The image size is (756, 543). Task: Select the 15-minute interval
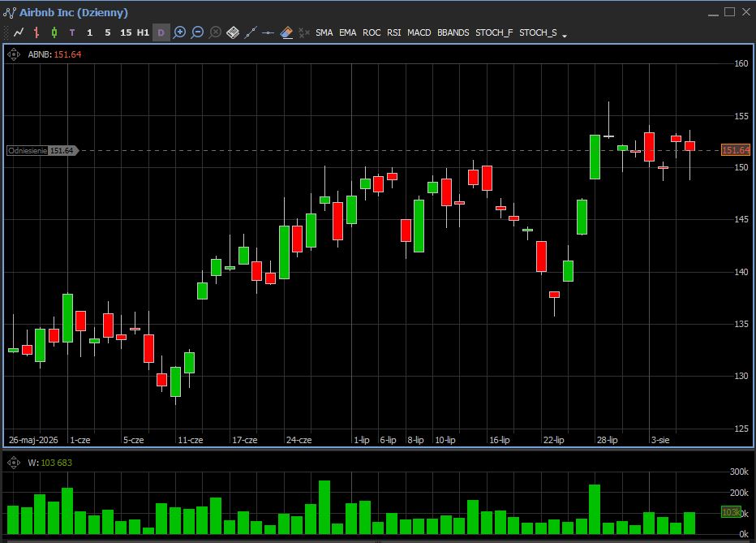point(126,32)
